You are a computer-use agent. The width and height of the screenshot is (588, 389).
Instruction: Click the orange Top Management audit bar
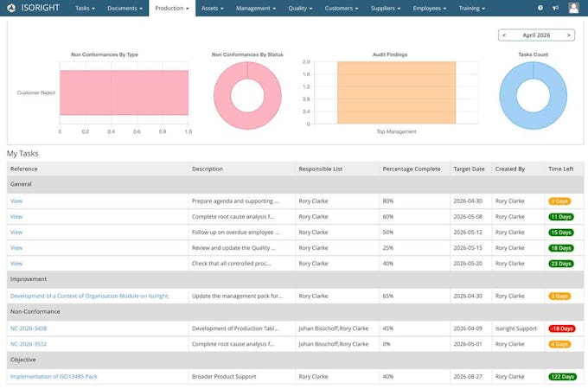396,92
